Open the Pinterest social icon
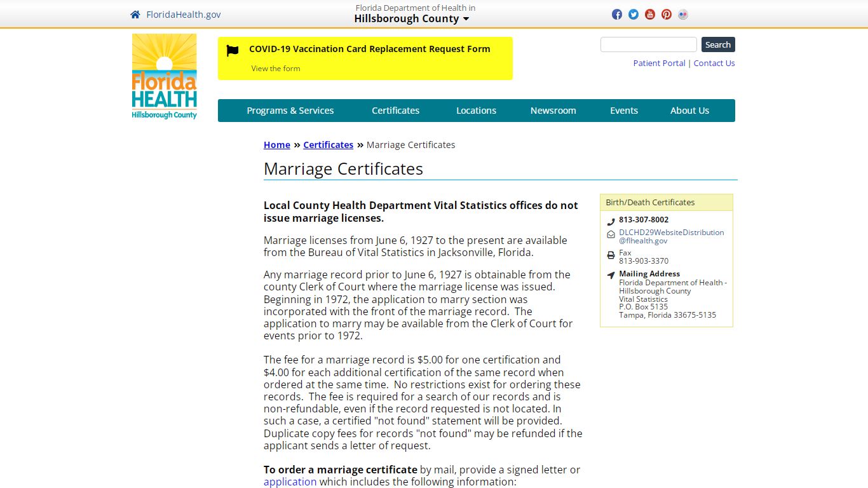Viewport: 868px width, 488px height. click(x=667, y=15)
